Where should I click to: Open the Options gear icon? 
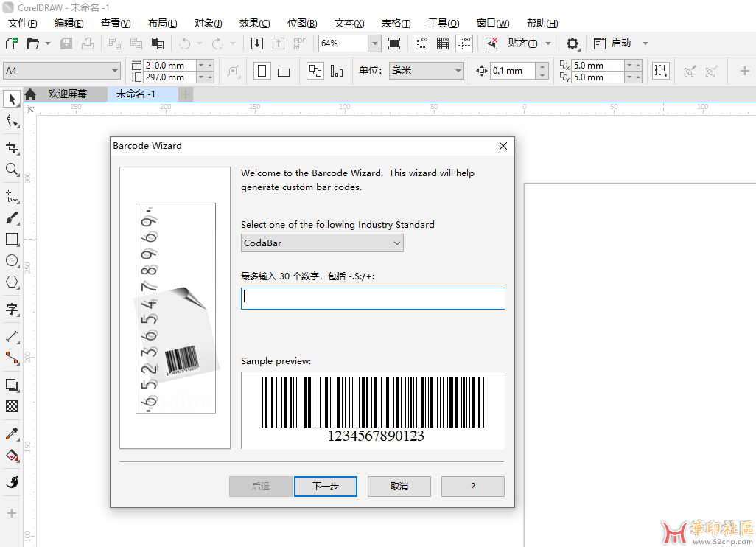coord(573,43)
